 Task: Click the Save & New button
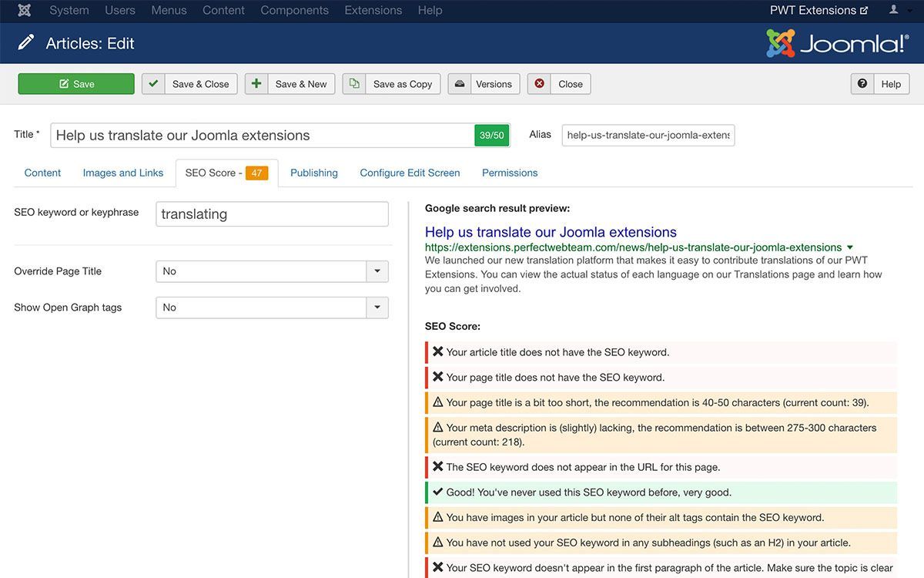pyautogui.click(x=290, y=84)
